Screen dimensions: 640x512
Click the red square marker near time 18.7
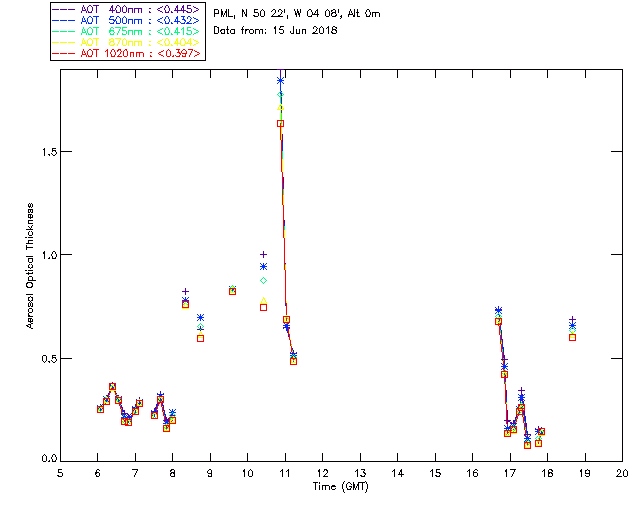click(x=573, y=338)
